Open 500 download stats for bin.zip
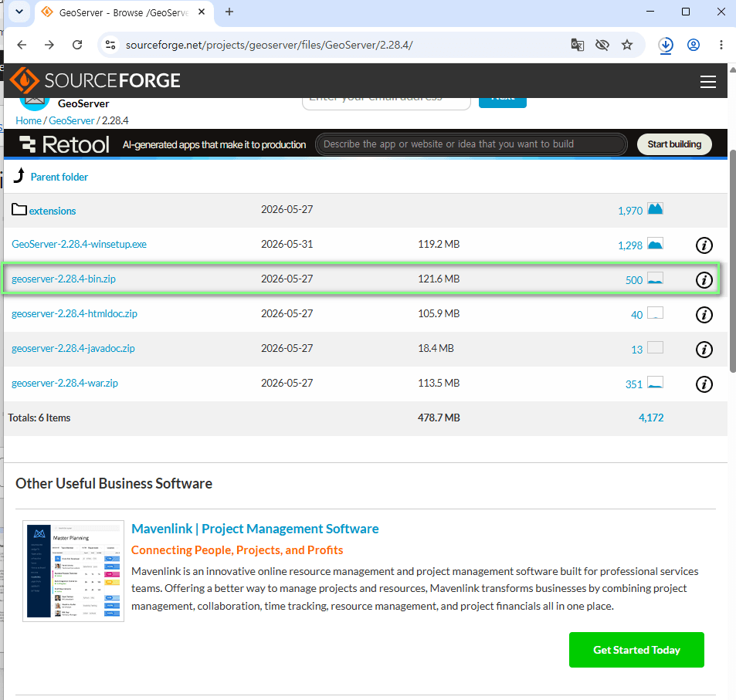Viewport: 736px width, 700px height. [634, 280]
